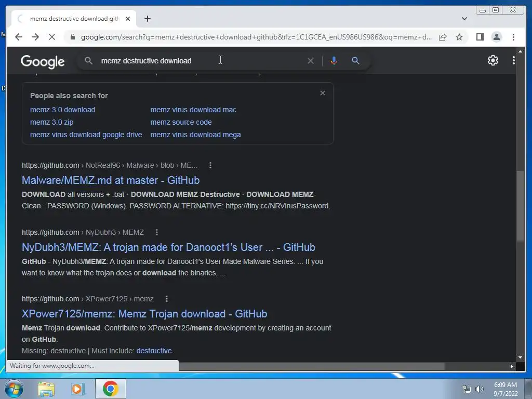Image resolution: width=532 pixels, height=399 pixels.
Task: Open the Malware/MEMZ.md at master result
Action: (x=111, y=180)
